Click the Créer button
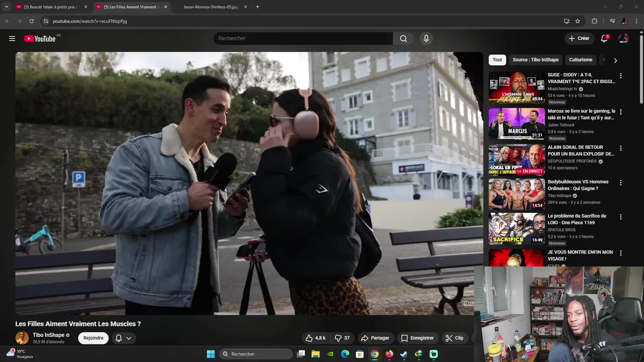 [579, 39]
